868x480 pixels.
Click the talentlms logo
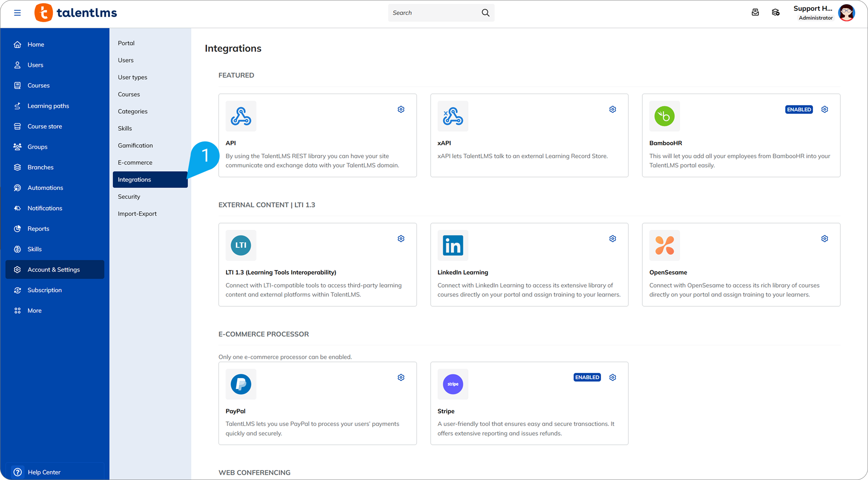76,13
